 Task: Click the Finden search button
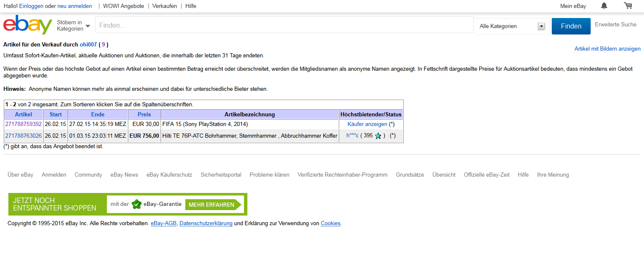[x=571, y=26]
